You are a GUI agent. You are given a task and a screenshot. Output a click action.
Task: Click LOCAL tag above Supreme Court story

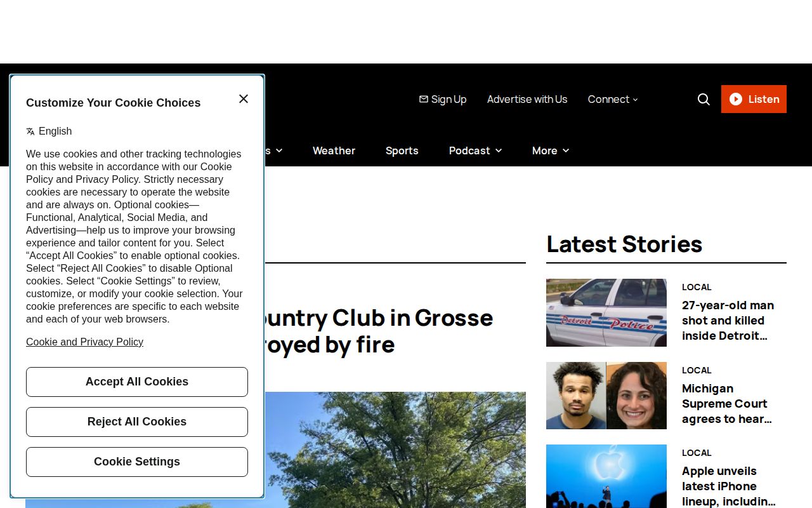[x=697, y=370]
